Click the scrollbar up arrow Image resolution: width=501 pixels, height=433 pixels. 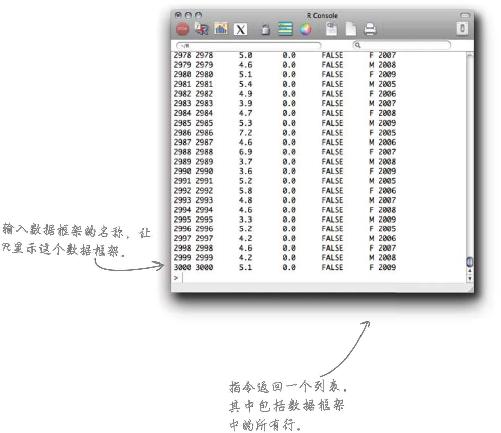(x=469, y=271)
